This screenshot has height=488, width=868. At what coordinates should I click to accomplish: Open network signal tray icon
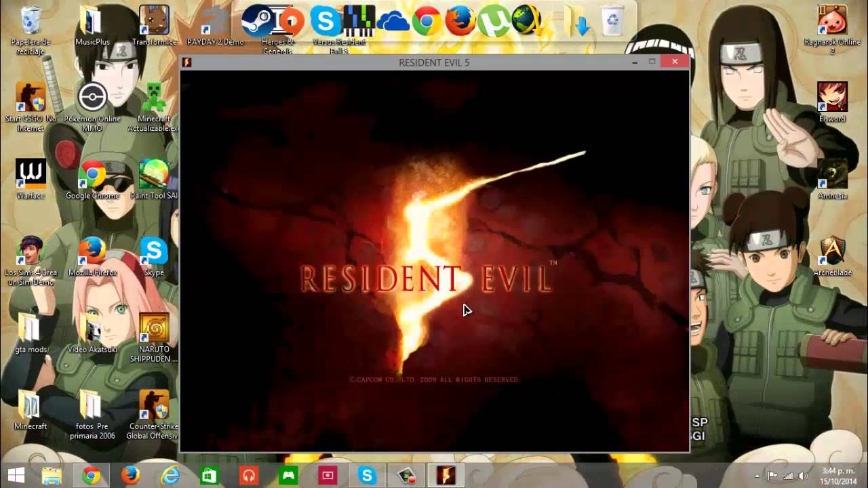[788, 476]
